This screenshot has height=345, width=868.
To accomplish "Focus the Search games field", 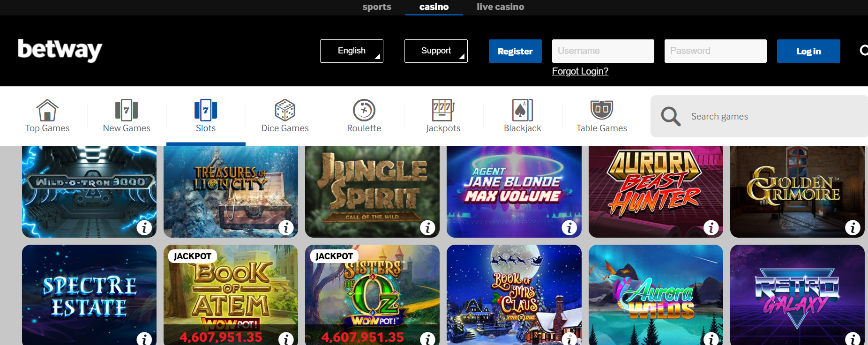I will tap(759, 116).
